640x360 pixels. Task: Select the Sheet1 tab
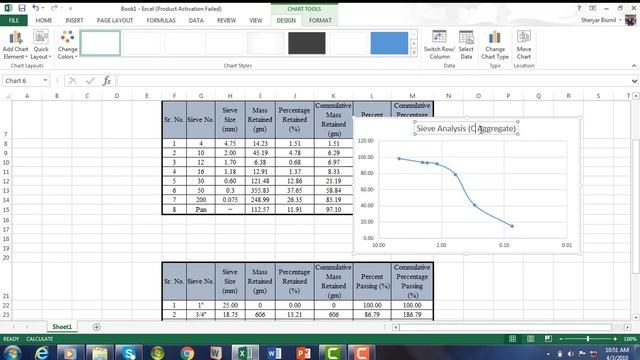(x=62, y=327)
